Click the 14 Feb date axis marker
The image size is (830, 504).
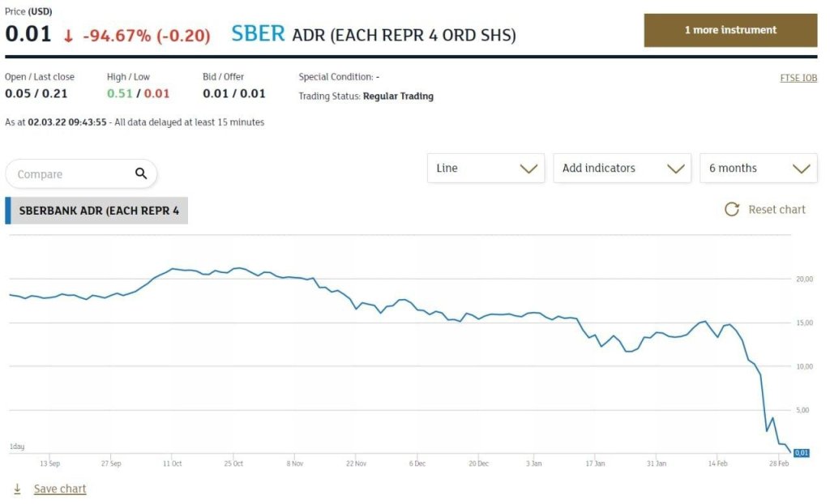[718, 463]
